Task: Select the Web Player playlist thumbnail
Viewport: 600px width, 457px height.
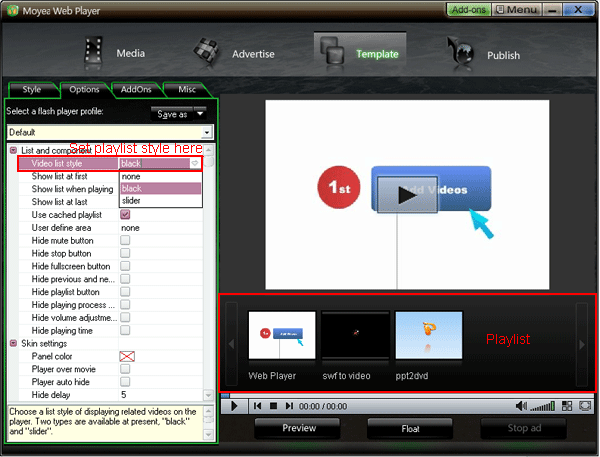Action: coord(282,335)
